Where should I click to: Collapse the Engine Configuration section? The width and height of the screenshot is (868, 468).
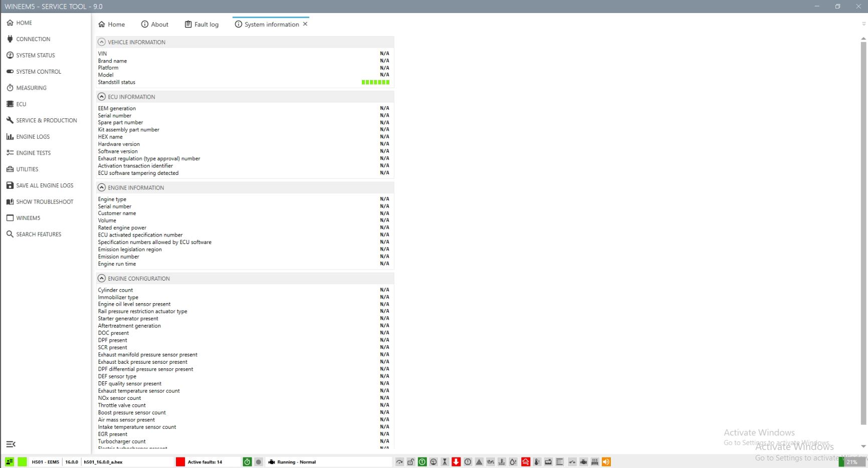pos(102,279)
